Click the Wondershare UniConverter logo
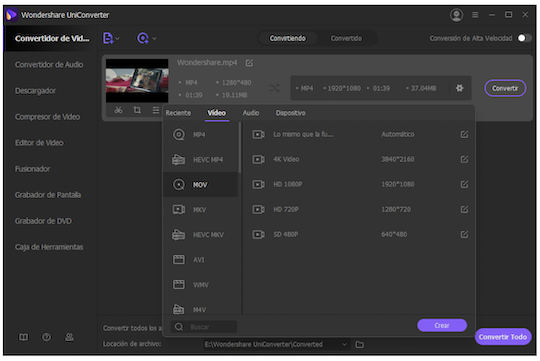This screenshot has width=540, height=361. click(11, 15)
